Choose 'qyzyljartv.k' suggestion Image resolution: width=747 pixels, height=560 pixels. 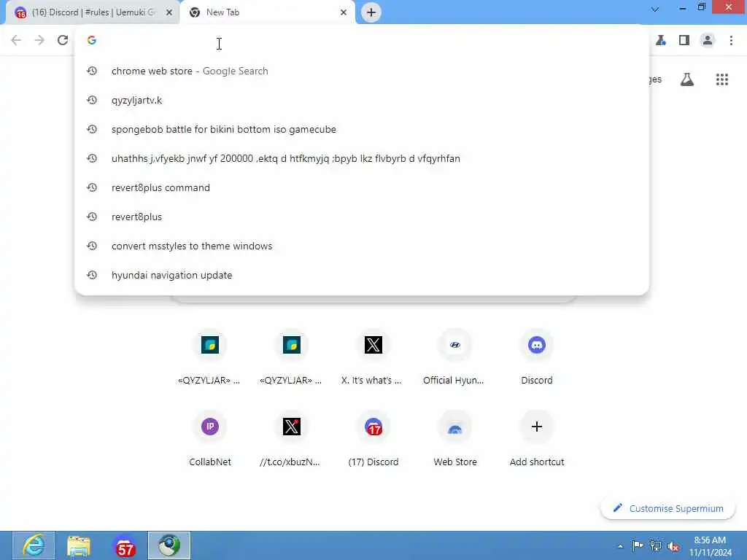pyautogui.click(x=362, y=100)
